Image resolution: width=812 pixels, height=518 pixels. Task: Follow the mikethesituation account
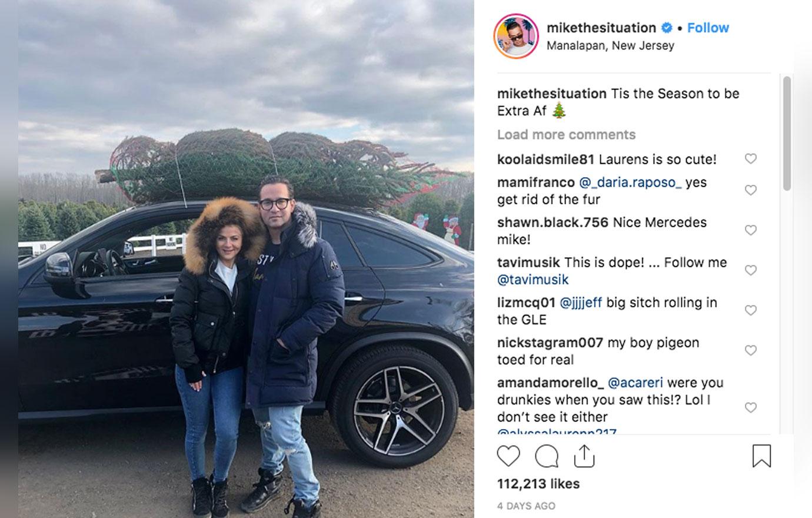coord(708,28)
